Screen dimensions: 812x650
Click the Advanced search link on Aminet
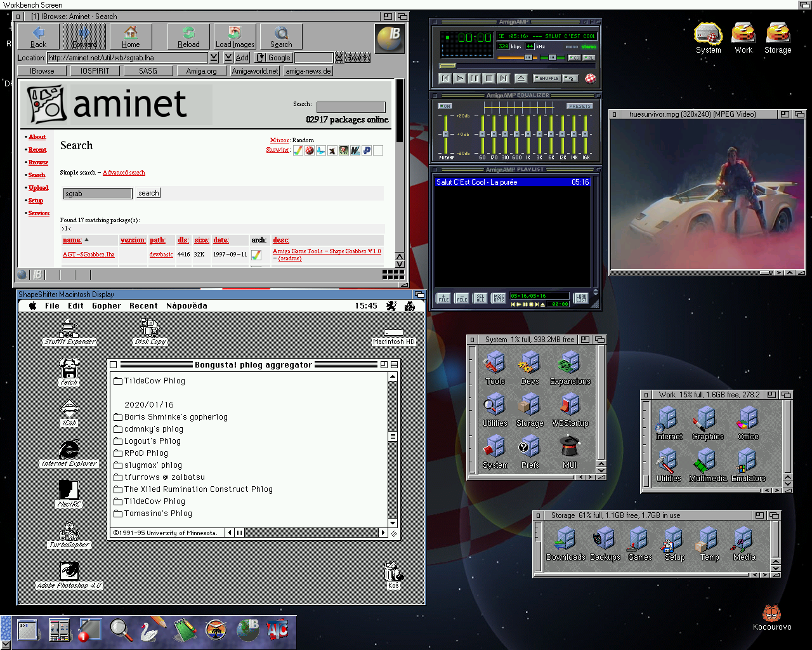pos(124,173)
